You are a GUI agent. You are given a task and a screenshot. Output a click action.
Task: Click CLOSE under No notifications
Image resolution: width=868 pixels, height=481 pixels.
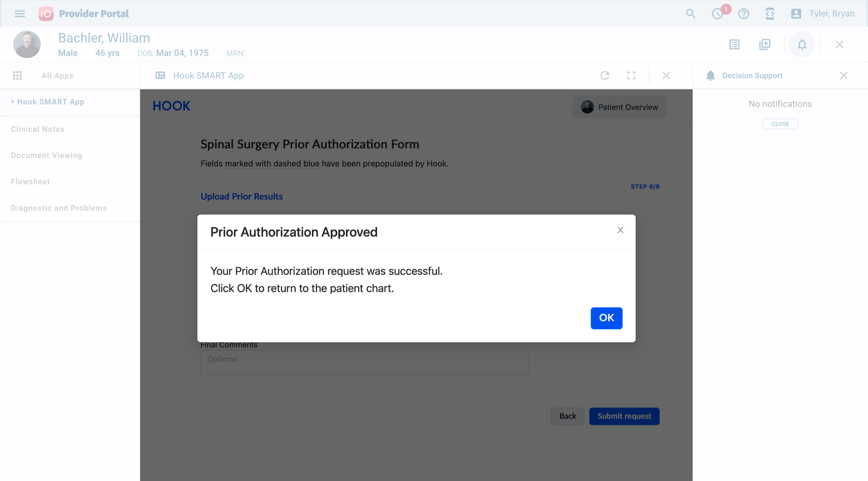780,124
